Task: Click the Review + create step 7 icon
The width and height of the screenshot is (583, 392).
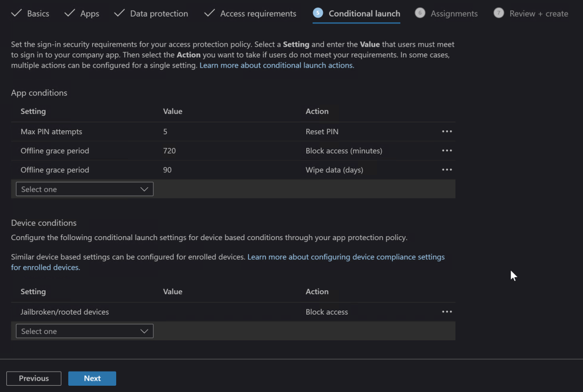Action: 499,13
